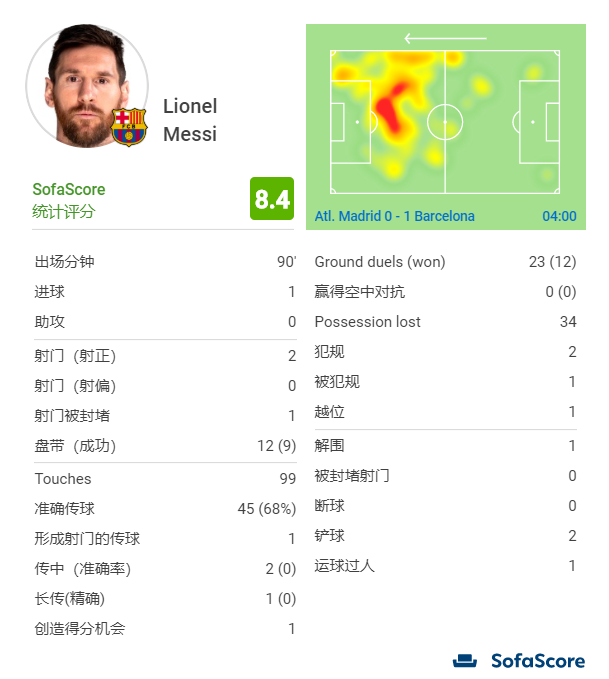Open Lionel Messi's profile photo
The width and height of the screenshot is (609, 679).
(x=87, y=86)
